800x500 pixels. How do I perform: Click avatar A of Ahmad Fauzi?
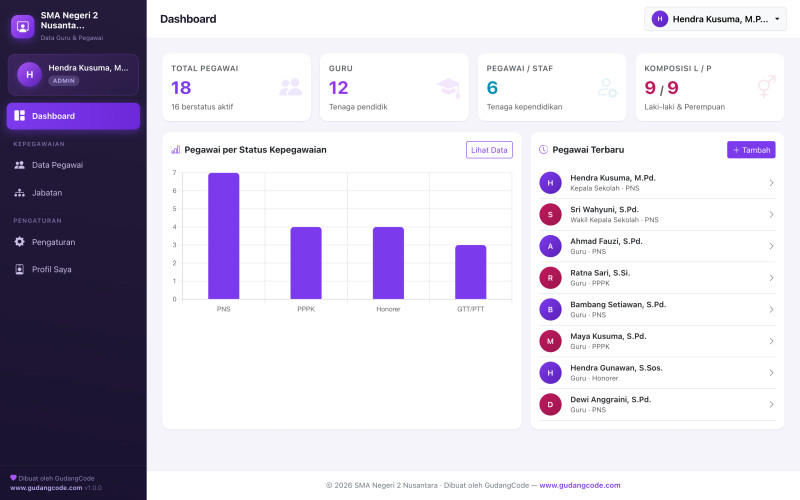click(551, 246)
